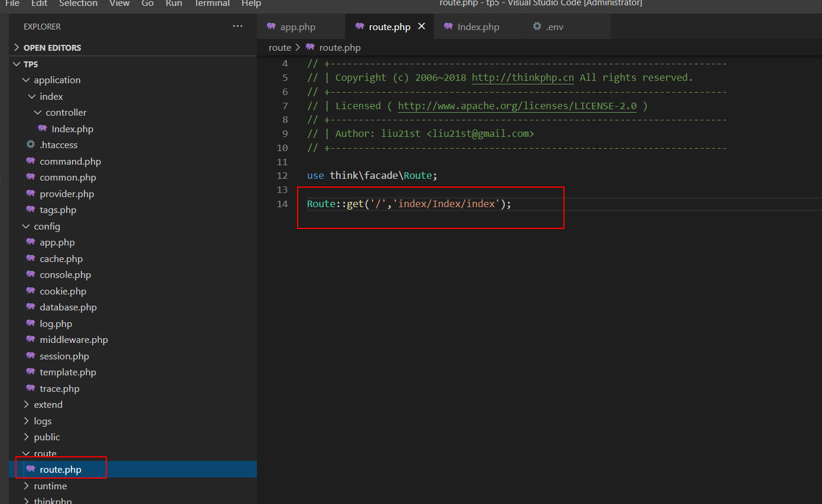Open the Edit menu

[40, 4]
